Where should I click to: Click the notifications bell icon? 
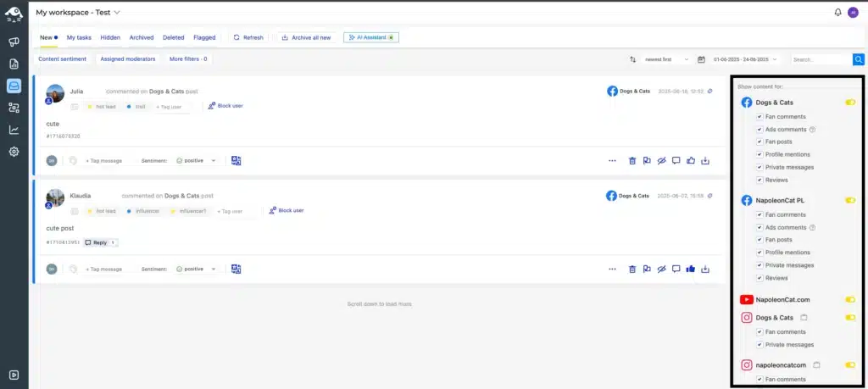tap(837, 12)
